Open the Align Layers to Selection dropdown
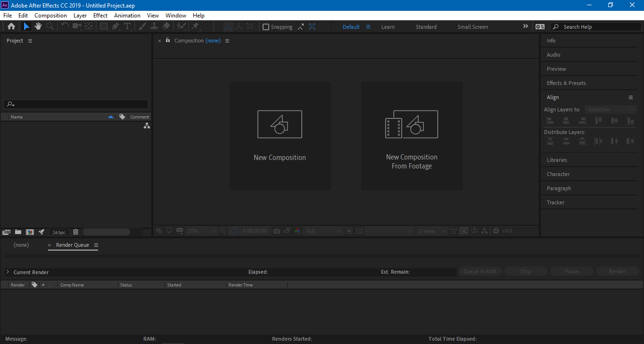644x344 pixels. pyautogui.click(x=611, y=109)
